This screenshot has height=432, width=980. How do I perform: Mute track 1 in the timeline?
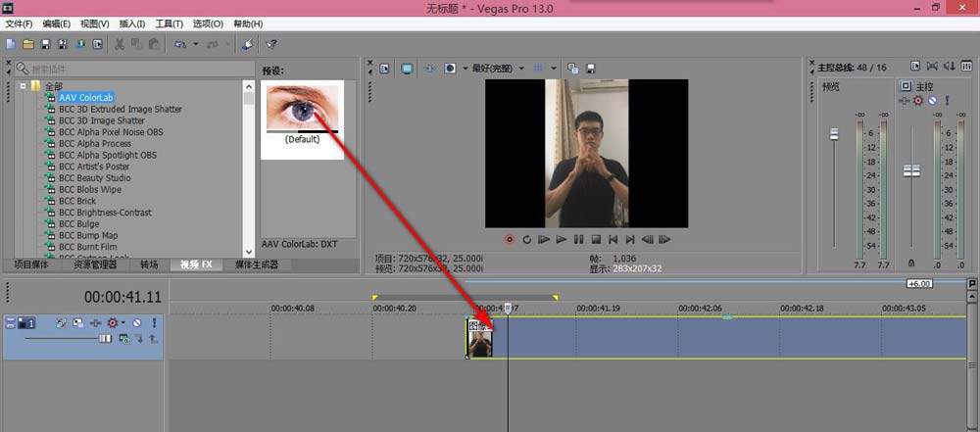[136, 323]
